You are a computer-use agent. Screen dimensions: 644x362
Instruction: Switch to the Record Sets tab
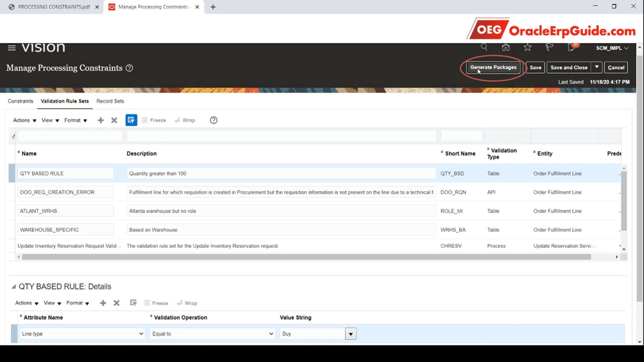[110, 101]
